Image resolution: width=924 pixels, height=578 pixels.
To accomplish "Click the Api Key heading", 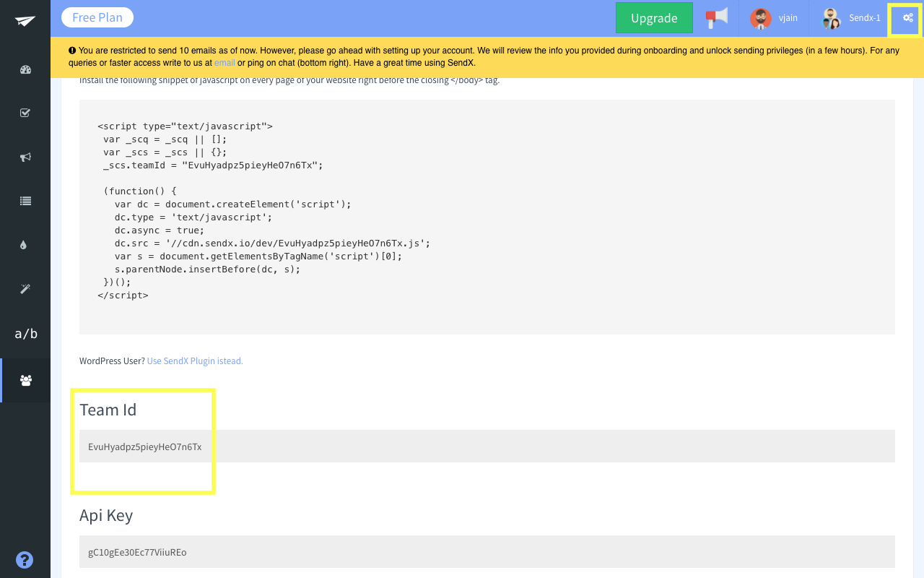I will (x=106, y=515).
